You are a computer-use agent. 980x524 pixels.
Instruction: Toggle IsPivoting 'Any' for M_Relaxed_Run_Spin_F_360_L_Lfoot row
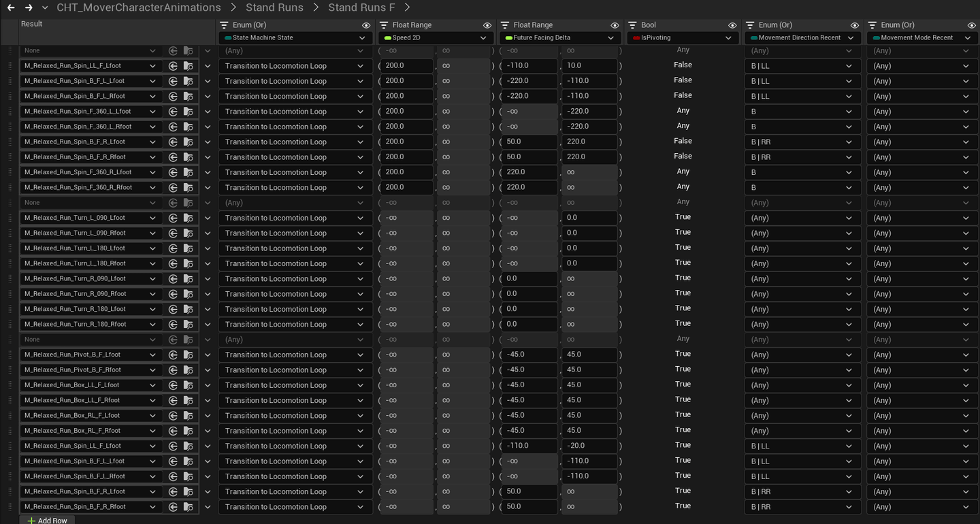[683, 110]
